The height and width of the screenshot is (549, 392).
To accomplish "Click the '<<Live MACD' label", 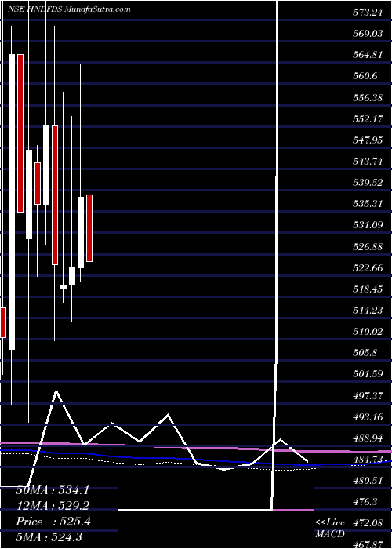I will coord(330,529).
